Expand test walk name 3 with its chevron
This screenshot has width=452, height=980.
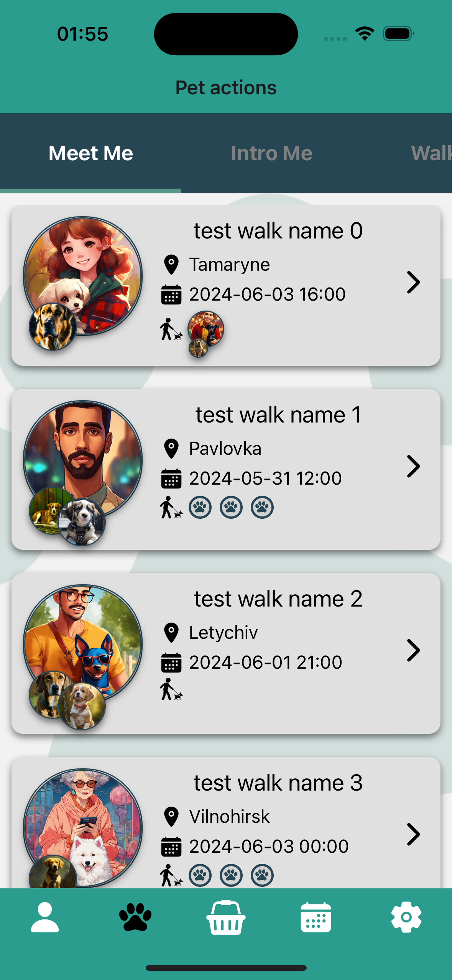click(413, 835)
